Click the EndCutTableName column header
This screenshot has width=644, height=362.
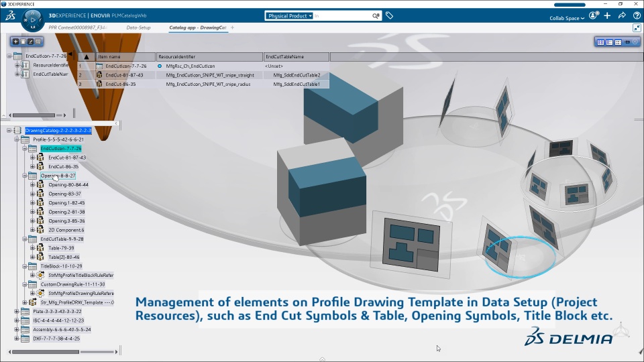296,56
